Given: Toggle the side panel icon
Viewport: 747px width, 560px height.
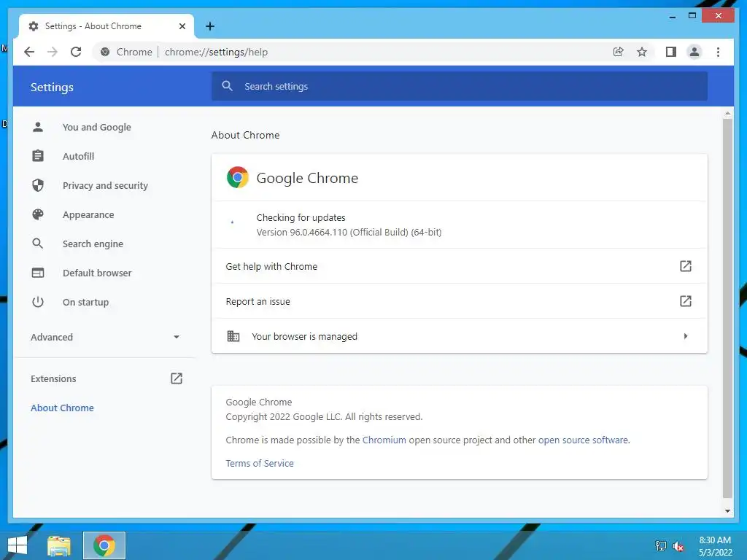Looking at the screenshot, I should pyautogui.click(x=671, y=52).
